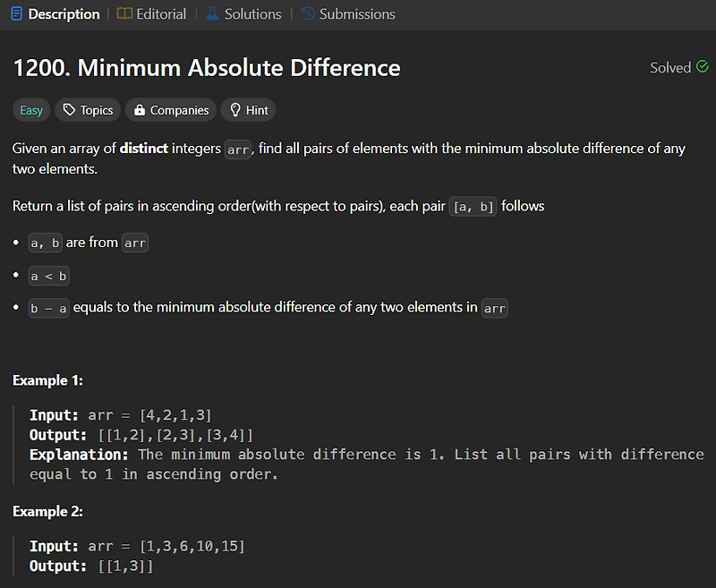Click the Easy difficulty badge
The width and height of the screenshot is (716, 588).
pos(31,110)
